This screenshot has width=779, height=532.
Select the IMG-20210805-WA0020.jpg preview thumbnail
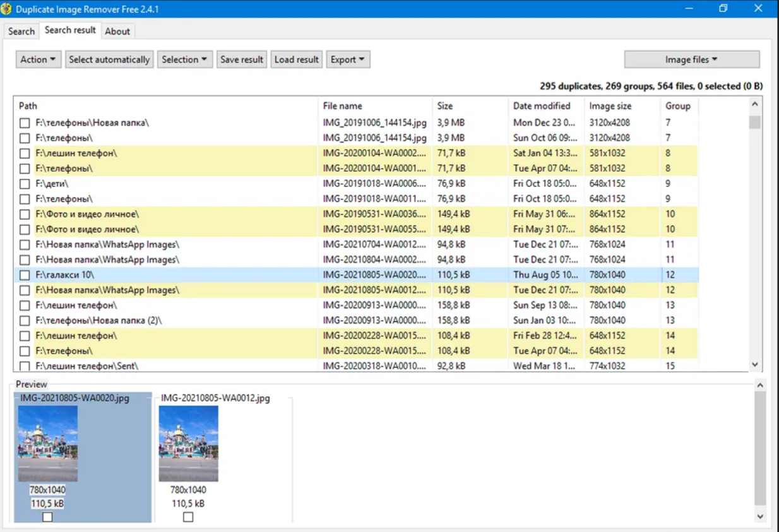click(48, 444)
